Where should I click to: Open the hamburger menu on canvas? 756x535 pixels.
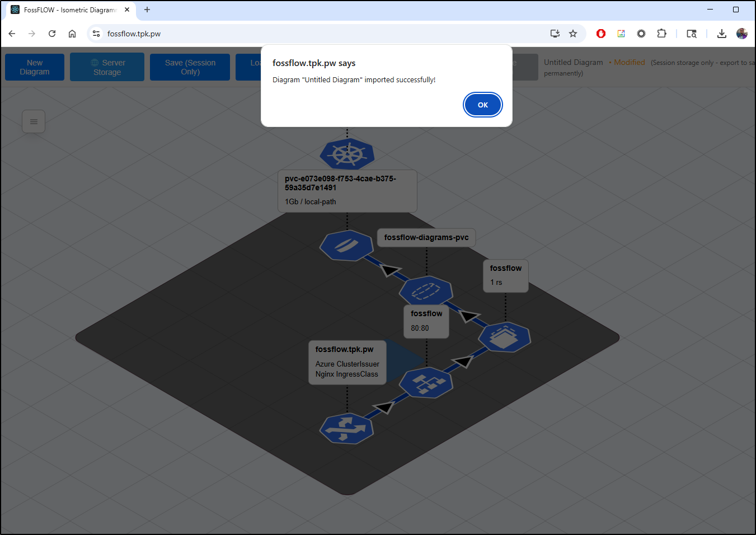pyautogui.click(x=34, y=121)
